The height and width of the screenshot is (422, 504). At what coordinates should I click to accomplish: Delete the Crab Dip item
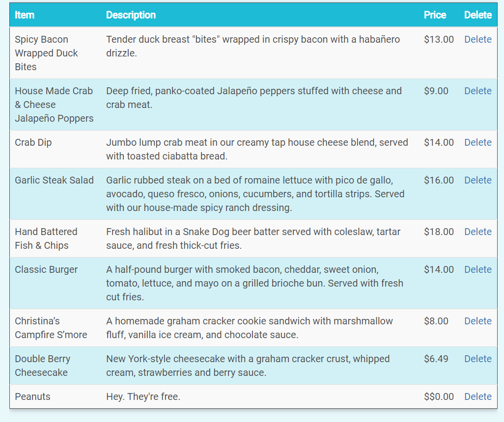(477, 142)
